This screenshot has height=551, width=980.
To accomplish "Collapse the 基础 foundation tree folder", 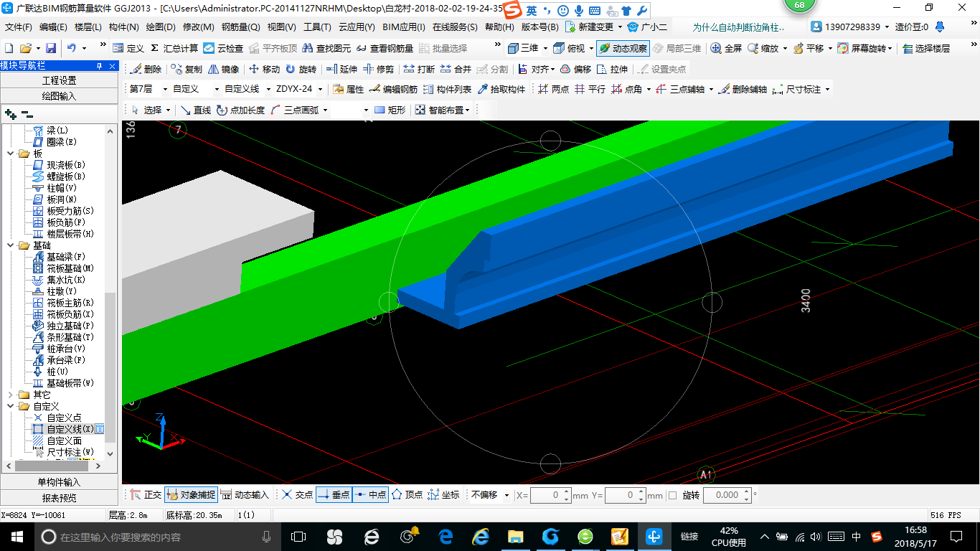I will pos(11,245).
